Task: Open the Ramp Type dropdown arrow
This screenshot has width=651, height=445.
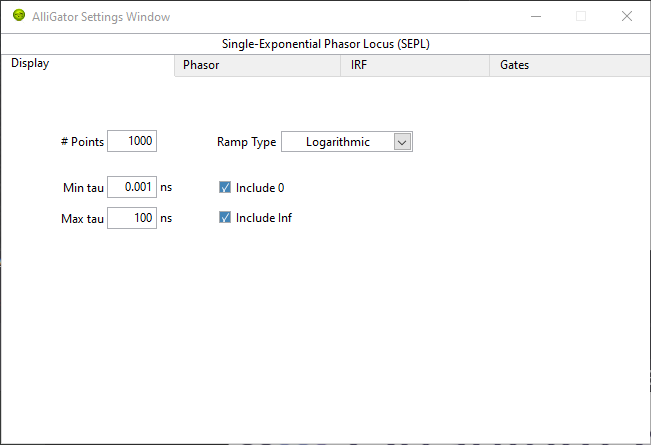Action: point(402,142)
